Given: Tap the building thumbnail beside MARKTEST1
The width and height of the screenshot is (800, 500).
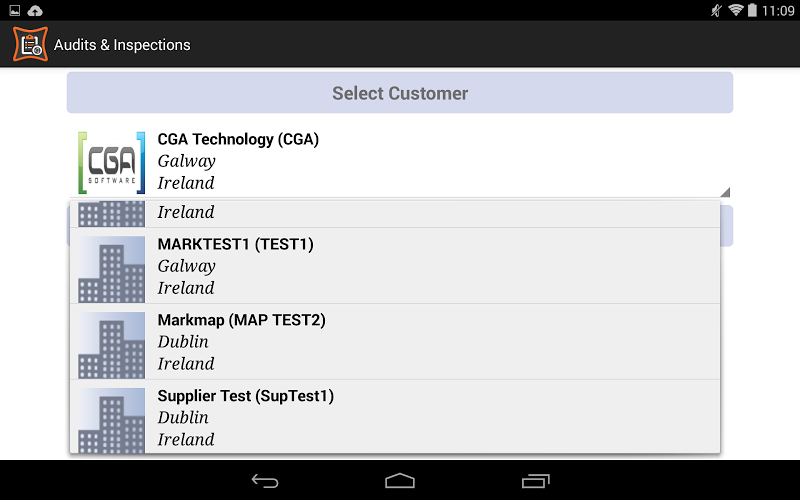Looking at the screenshot, I should [x=111, y=269].
